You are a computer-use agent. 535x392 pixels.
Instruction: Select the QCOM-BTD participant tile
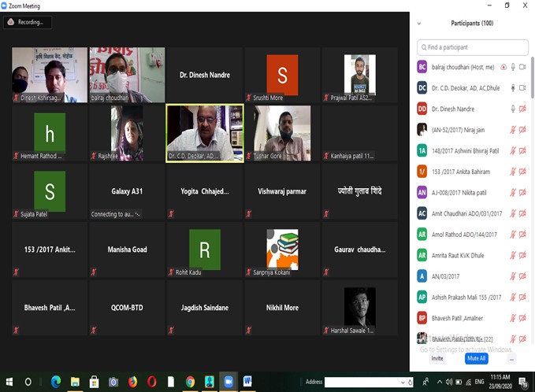(127, 308)
